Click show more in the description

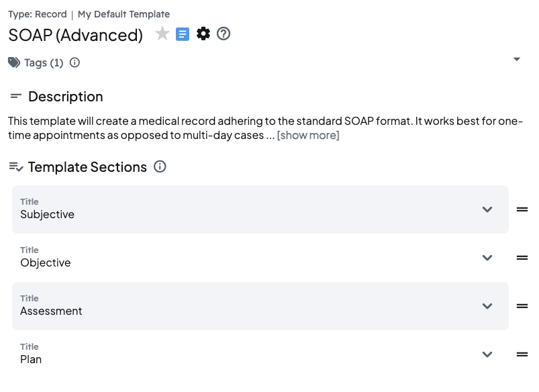click(x=308, y=136)
